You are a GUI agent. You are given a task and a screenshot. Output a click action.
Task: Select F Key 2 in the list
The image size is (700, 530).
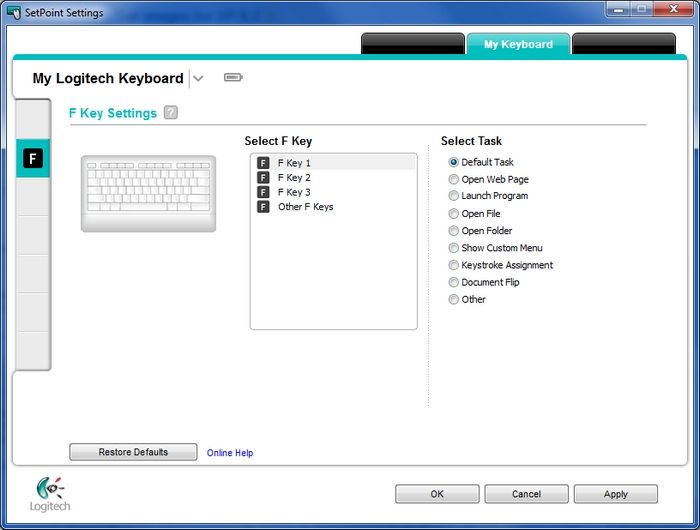coord(335,178)
